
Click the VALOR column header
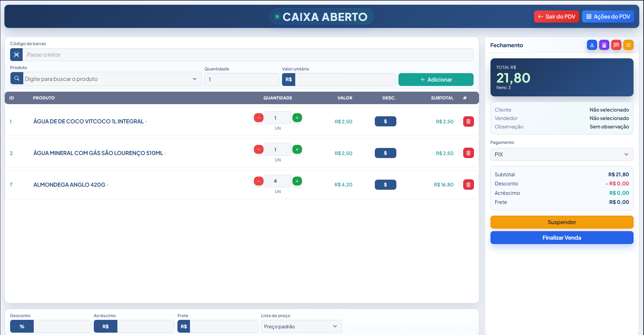pyautogui.click(x=345, y=98)
